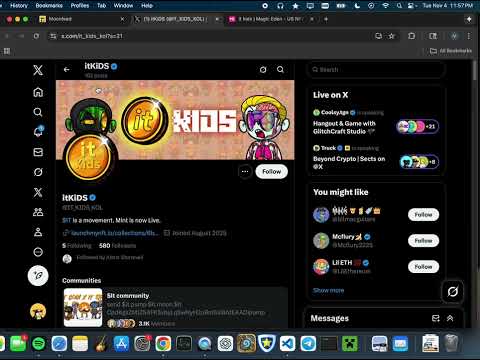The width and height of the screenshot is (480, 360).
Task: Follow the itKiDS account
Action: click(x=271, y=171)
